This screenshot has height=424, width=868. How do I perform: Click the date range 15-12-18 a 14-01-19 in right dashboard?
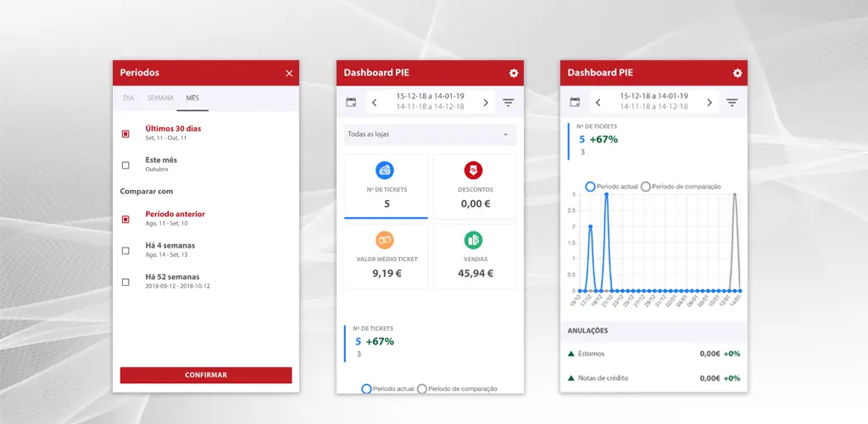pyautogui.click(x=654, y=97)
